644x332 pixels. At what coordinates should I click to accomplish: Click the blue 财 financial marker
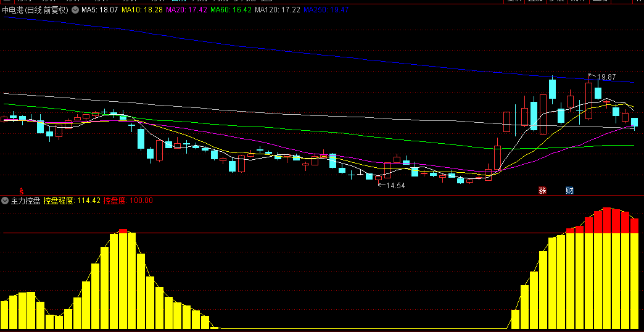(569, 191)
